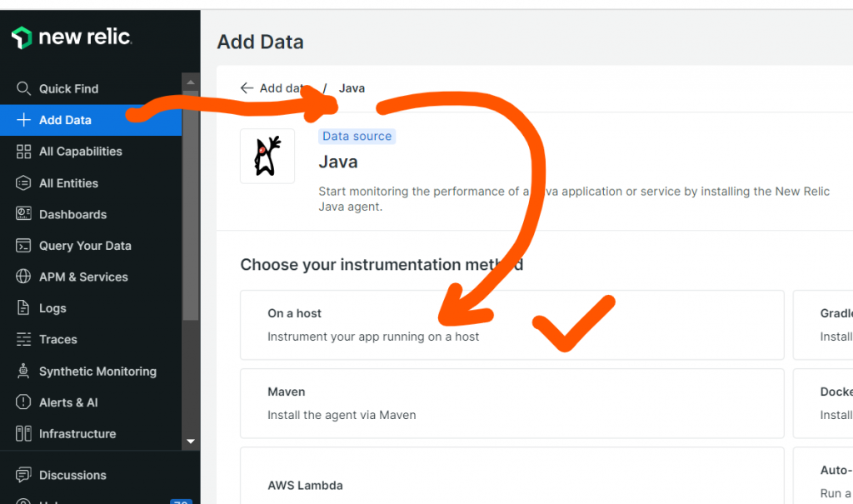This screenshot has width=853, height=504.
Task: Open Discussions from the sidebar
Action: point(72,475)
